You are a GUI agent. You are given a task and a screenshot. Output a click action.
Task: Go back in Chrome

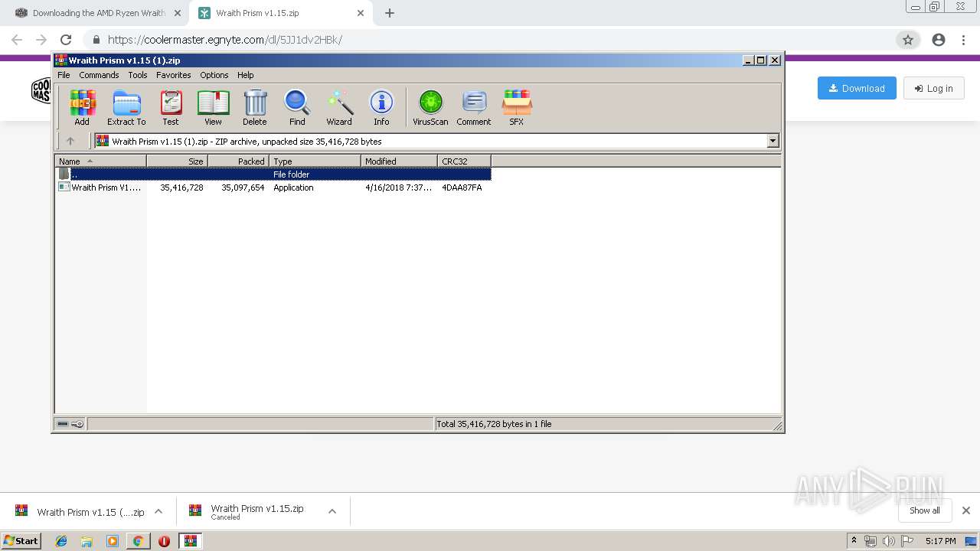point(17,40)
